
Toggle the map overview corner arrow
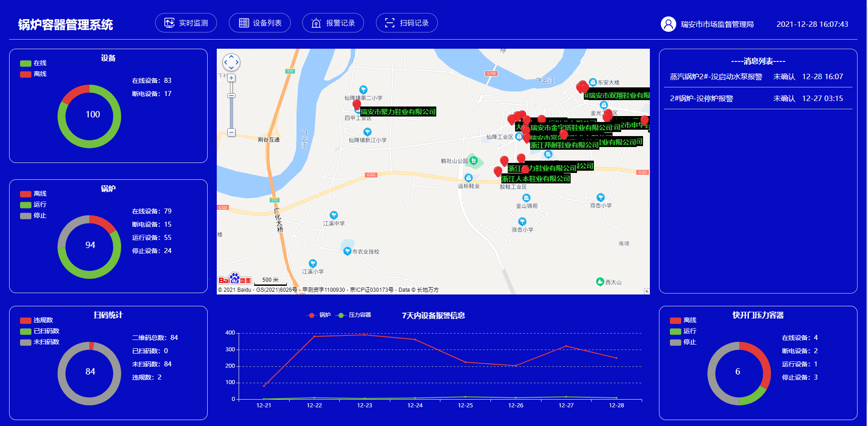[x=646, y=291]
